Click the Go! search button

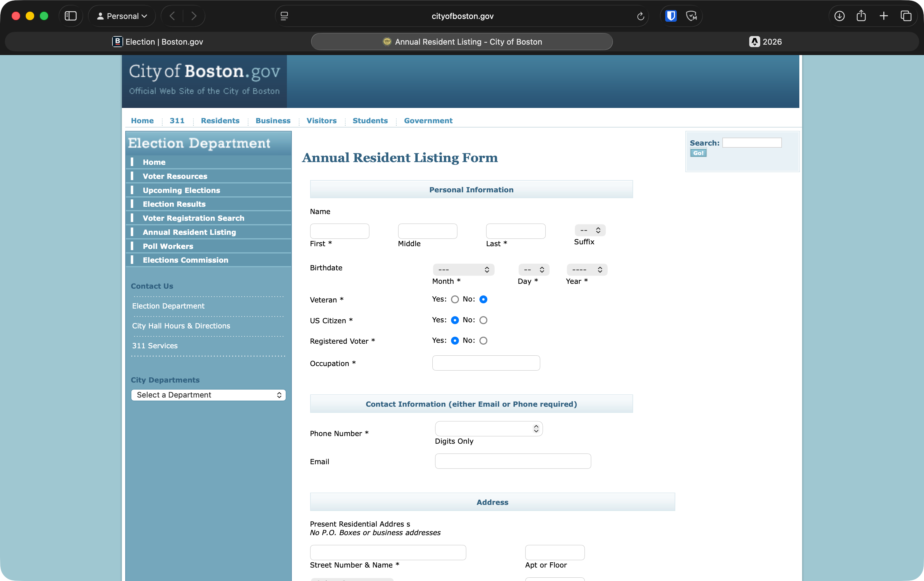(x=698, y=153)
